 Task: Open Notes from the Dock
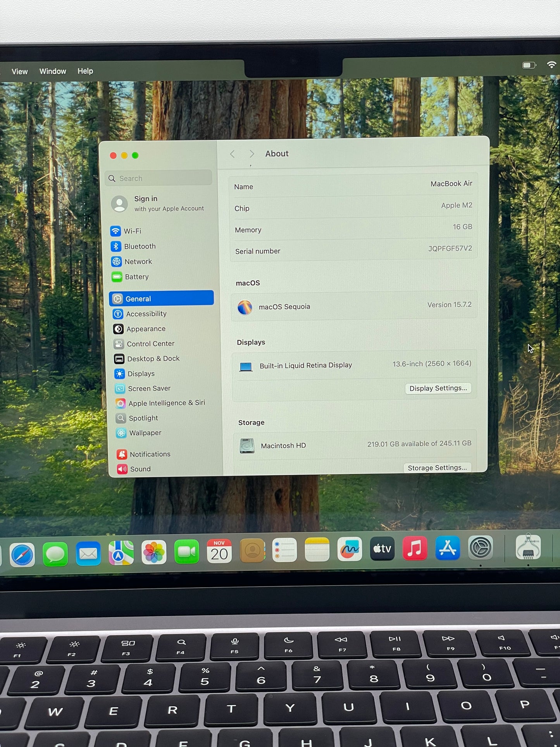click(317, 549)
